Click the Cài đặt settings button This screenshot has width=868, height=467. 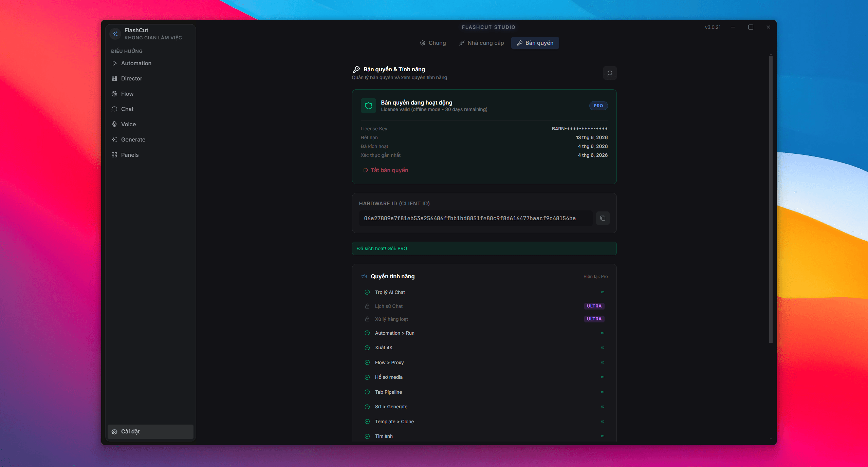[x=150, y=431]
